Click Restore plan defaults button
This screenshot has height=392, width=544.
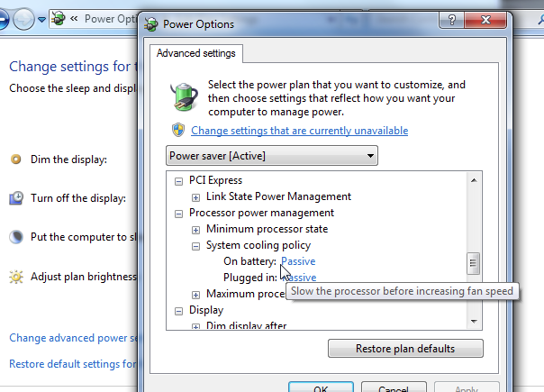click(405, 348)
